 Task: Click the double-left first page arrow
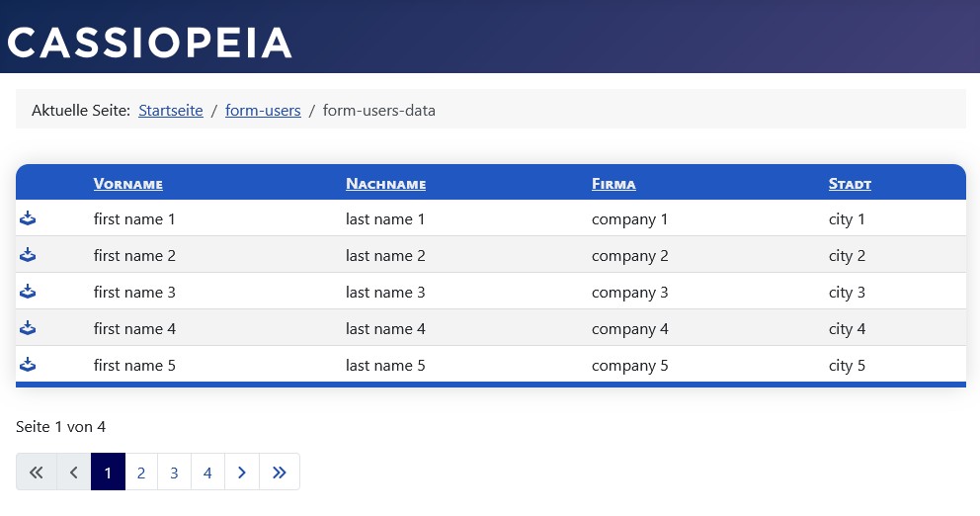click(x=37, y=473)
